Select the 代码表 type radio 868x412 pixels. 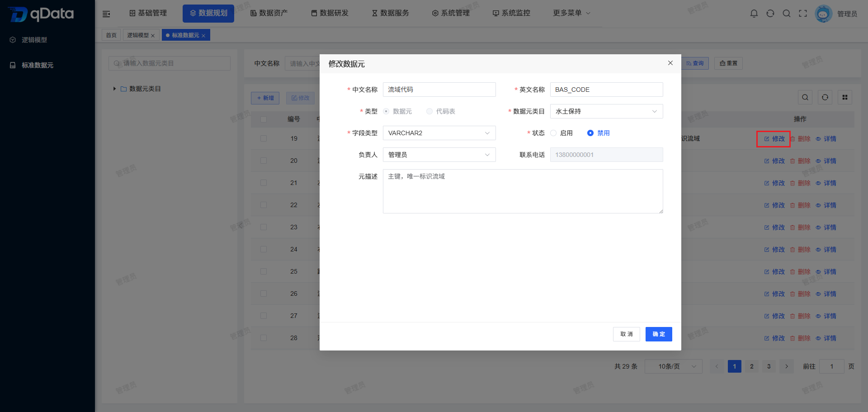coord(441,111)
